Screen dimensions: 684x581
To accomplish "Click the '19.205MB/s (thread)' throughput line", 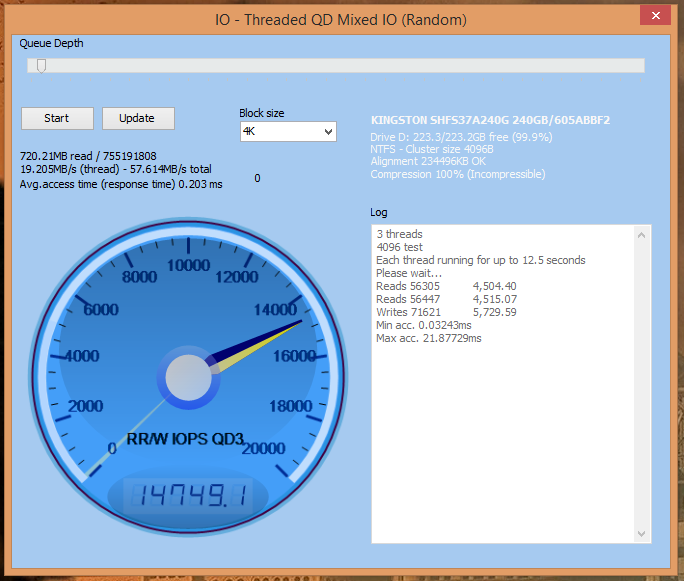I will 116,169.
